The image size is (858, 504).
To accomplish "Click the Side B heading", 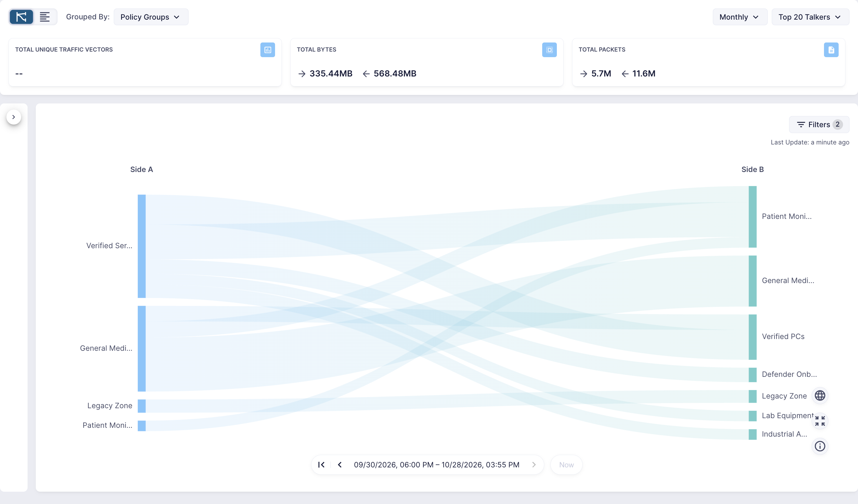I will (752, 169).
